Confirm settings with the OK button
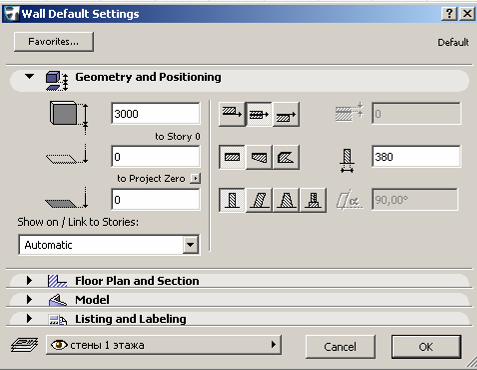The width and height of the screenshot is (477, 370). coord(426,347)
